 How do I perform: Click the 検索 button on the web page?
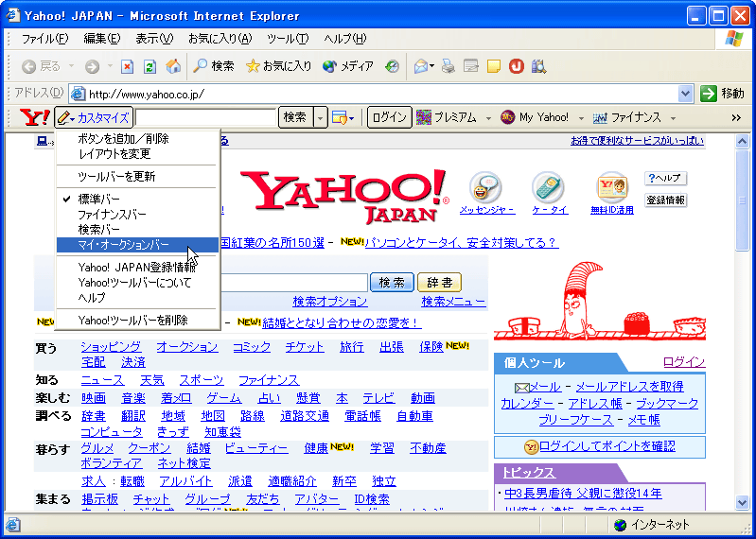392,282
